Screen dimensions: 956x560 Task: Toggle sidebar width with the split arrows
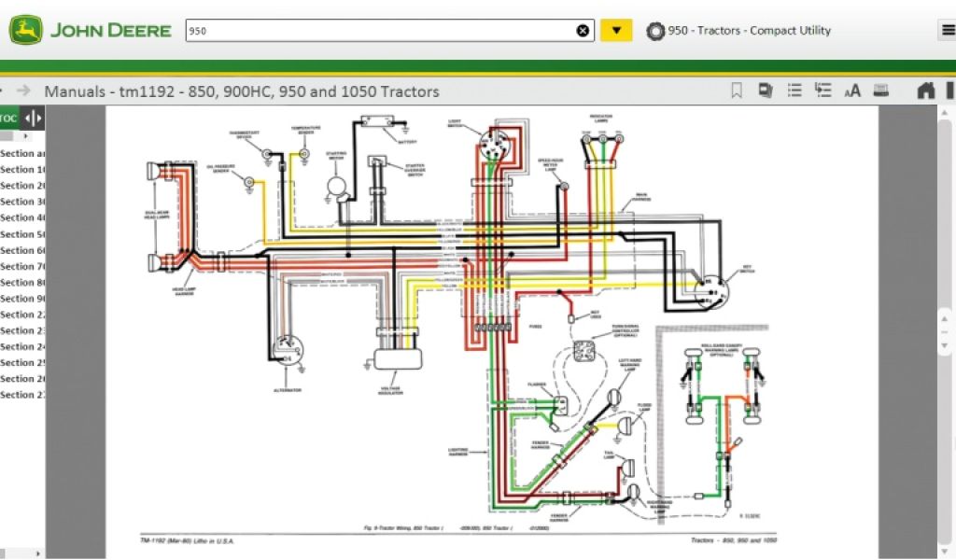tap(33, 119)
